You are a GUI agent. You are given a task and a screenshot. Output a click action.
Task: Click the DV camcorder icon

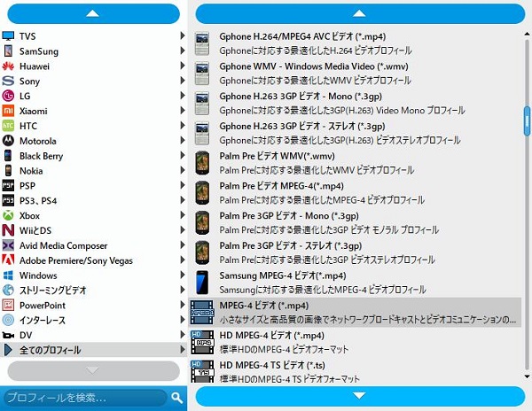click(x=8, y=335)
